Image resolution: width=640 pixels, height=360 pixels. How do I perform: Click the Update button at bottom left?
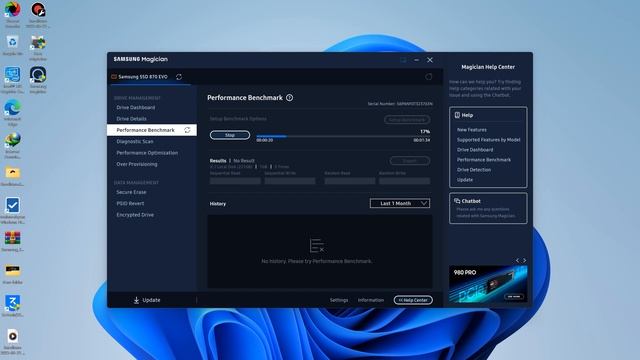pyautogui.click(x=147, y=300)
